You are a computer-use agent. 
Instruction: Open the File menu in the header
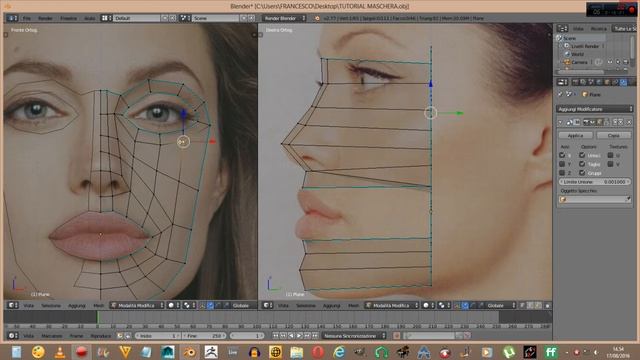(27, 18)
